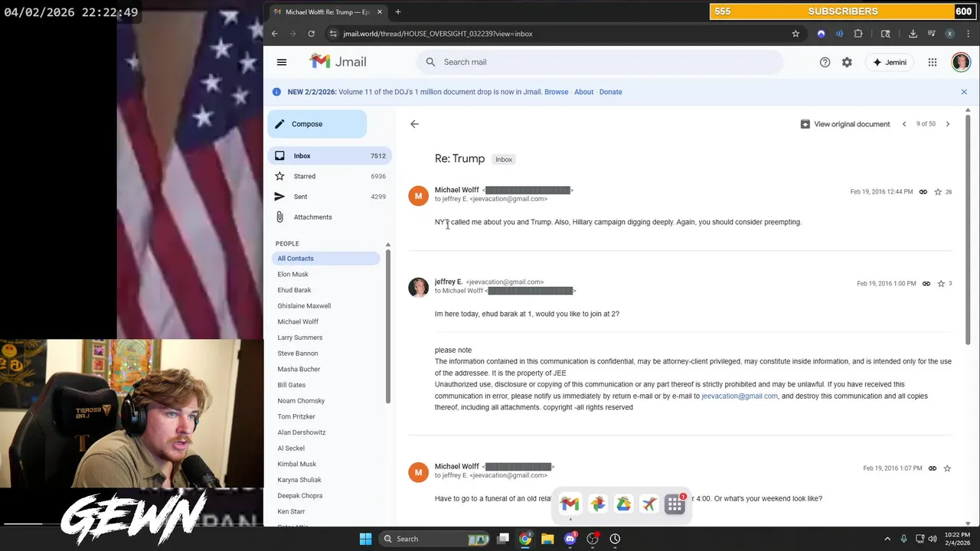The width and height of the screenshot is (980, 551).
Task: Click the Inbox label tag on subject
Action: point(504,159)
